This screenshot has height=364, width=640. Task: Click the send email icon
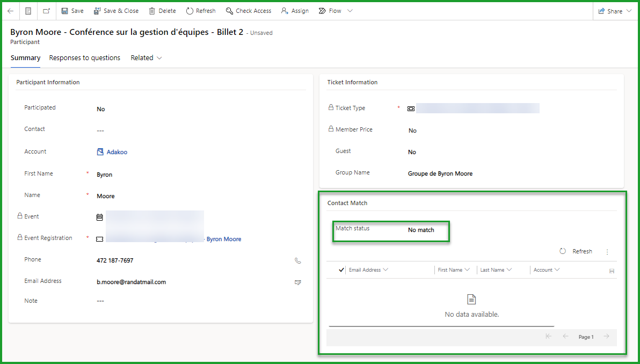tap(298, 282)
